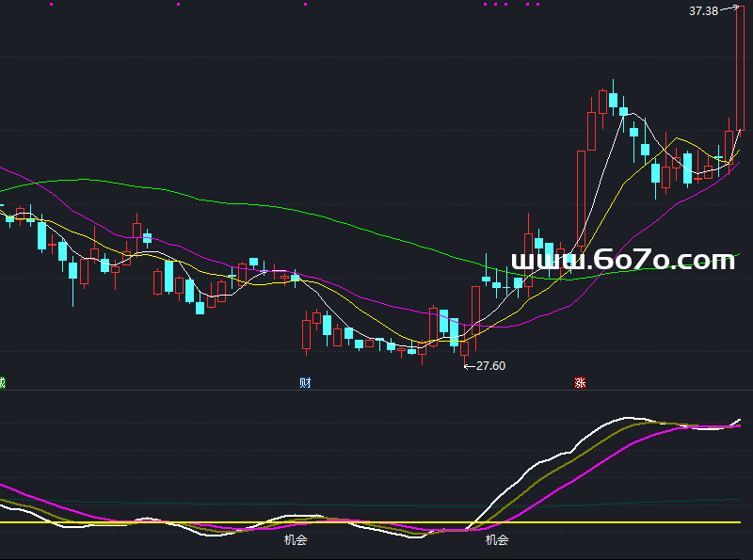Click the 37.38 high price label

pos(703,11)
